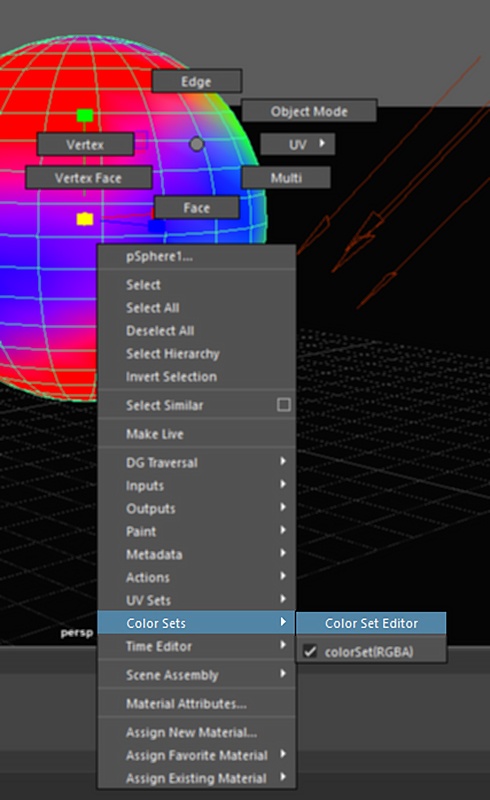The height and width of the screenshot is (800, 490).
Task: Toggle the colorSet(RGBA) checkmark
Action: click(310, 651)
